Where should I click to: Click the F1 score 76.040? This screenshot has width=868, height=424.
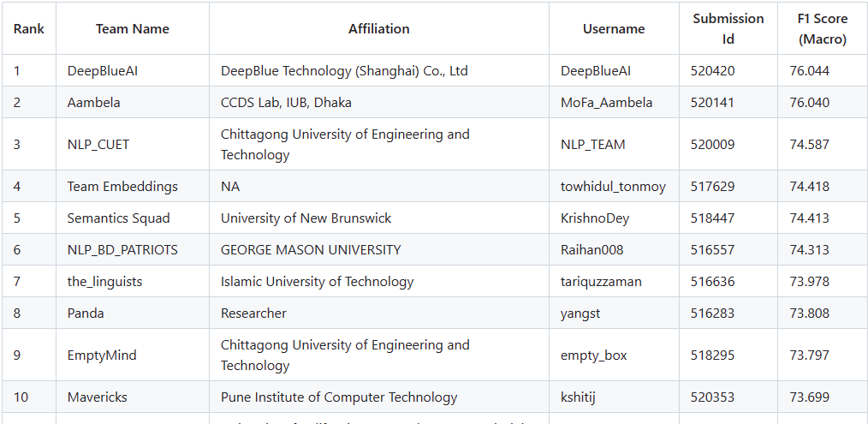pyautogui.click(x=809, y=103)
